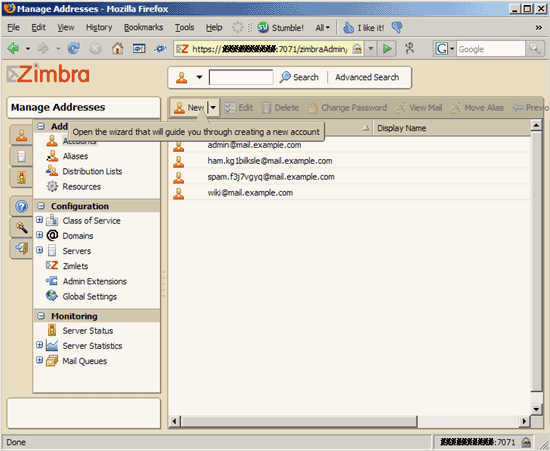This screenshot has height=451, width=550.
Task: Click the Global Settings globe icon
Action: 52,296
